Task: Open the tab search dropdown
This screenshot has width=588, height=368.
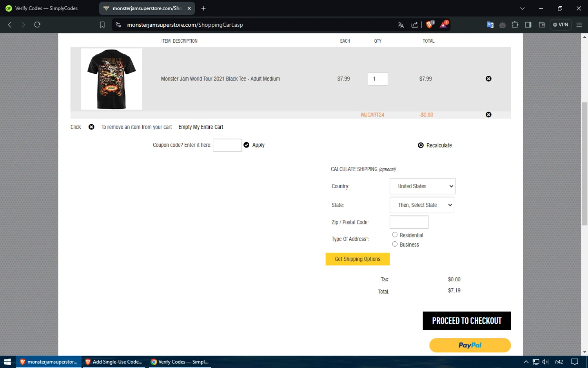Action: (x=522, y=8)
